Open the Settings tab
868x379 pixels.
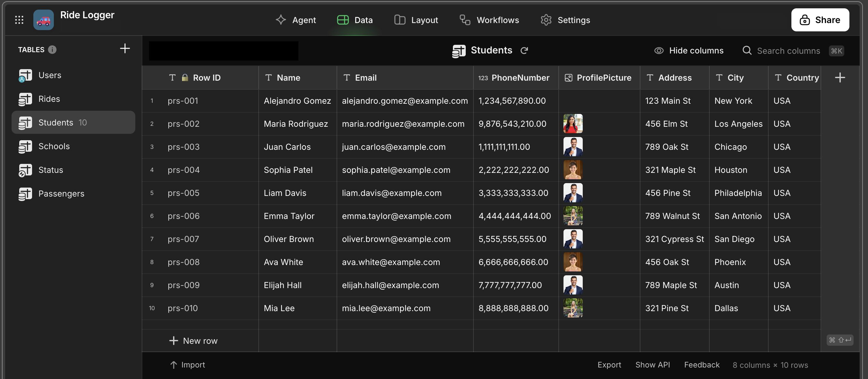[565, 20]
